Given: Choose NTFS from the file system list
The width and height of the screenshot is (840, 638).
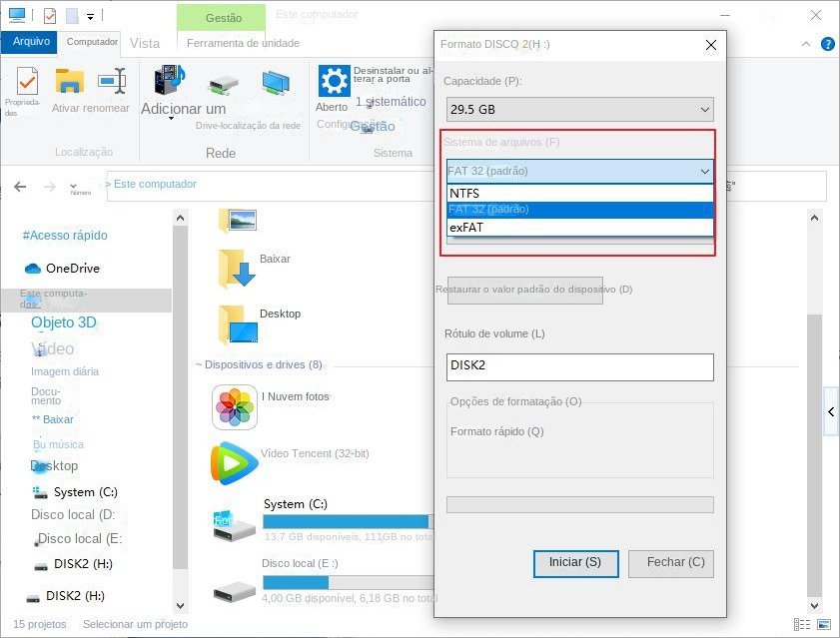Looking at the screenshot, I should click(579, 193).
